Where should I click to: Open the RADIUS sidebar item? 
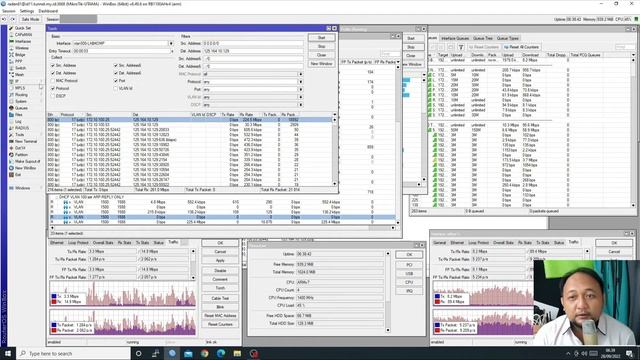point(22,128)
